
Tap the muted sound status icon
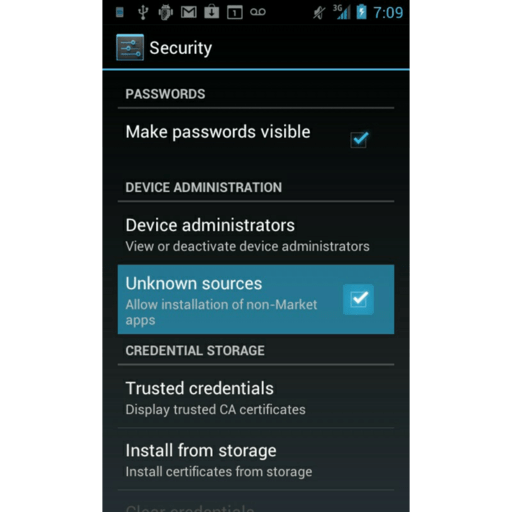click(x=319, y=13)
